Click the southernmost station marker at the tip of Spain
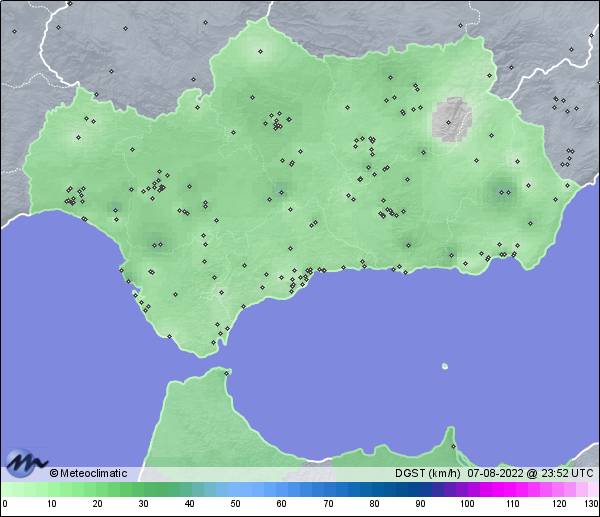Screen dimensions: 600x517 (213, 344)
